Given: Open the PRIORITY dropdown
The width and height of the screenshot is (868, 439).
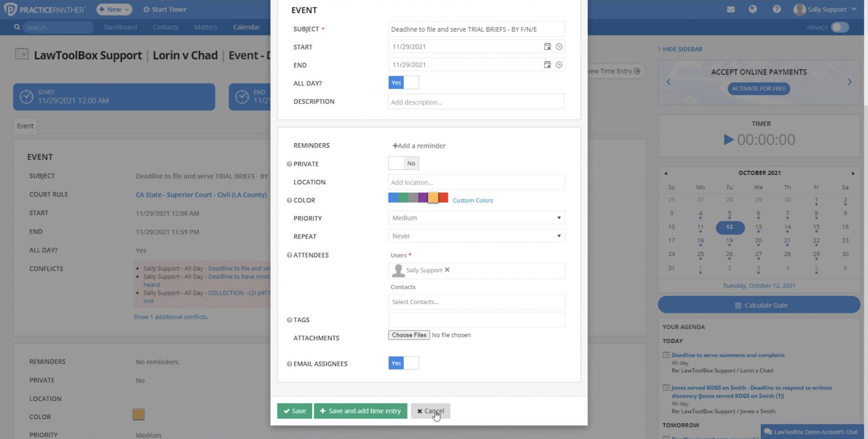Looking at the screenshot, I should (x=476, y=218).
